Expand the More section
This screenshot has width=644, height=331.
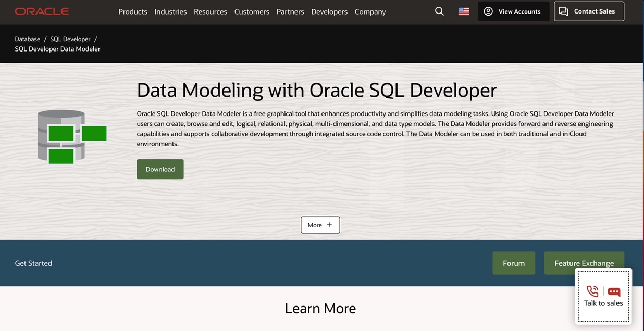click(x=320, y=225)
